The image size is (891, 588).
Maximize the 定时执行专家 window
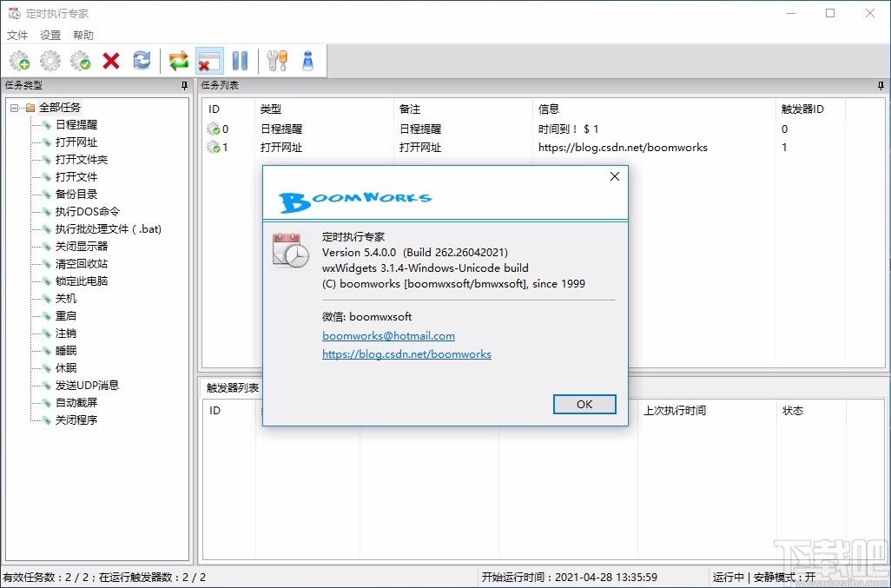tap(830, 13)
